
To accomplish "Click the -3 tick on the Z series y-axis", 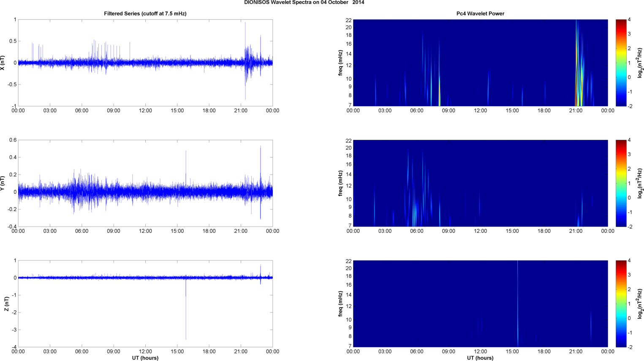I will [x=14, y=330].
